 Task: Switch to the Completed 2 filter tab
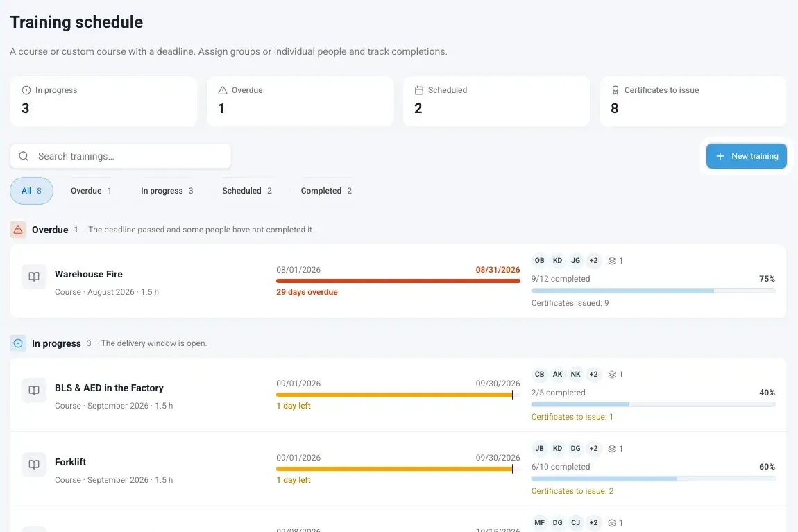326,191
